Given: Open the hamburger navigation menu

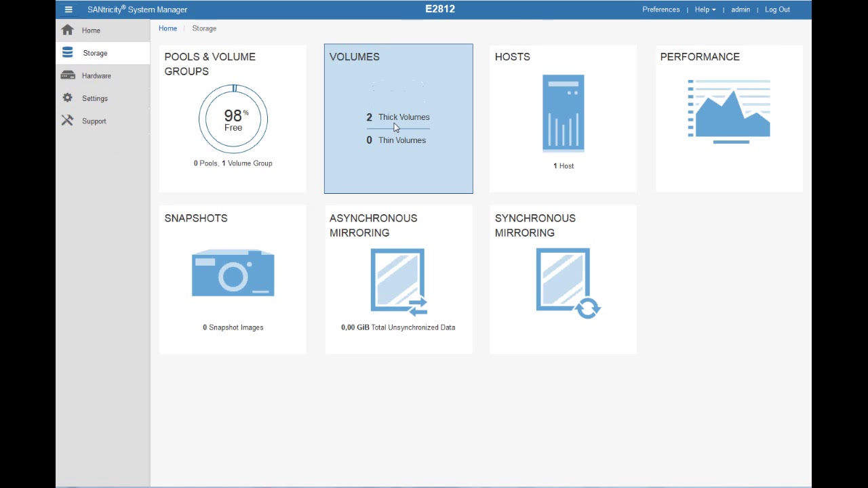Looking at the screenshot, I should [x=68, y=9].
